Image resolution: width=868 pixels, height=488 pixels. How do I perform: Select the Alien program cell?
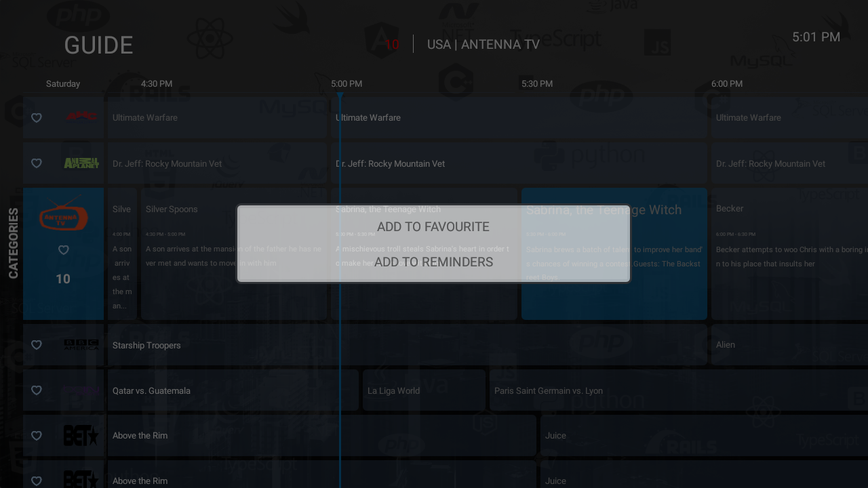[790, 345]
